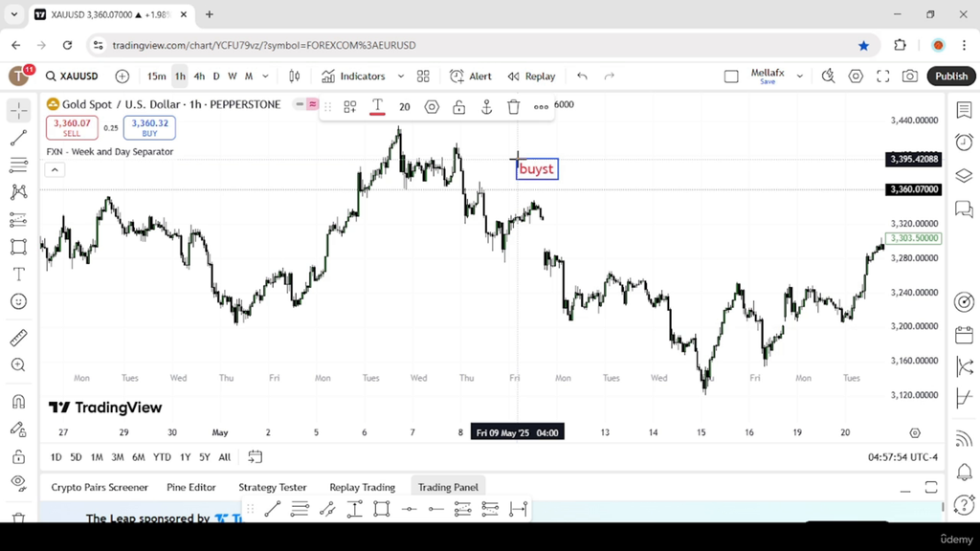Open the Alert creation dialog

click(471, 77)
